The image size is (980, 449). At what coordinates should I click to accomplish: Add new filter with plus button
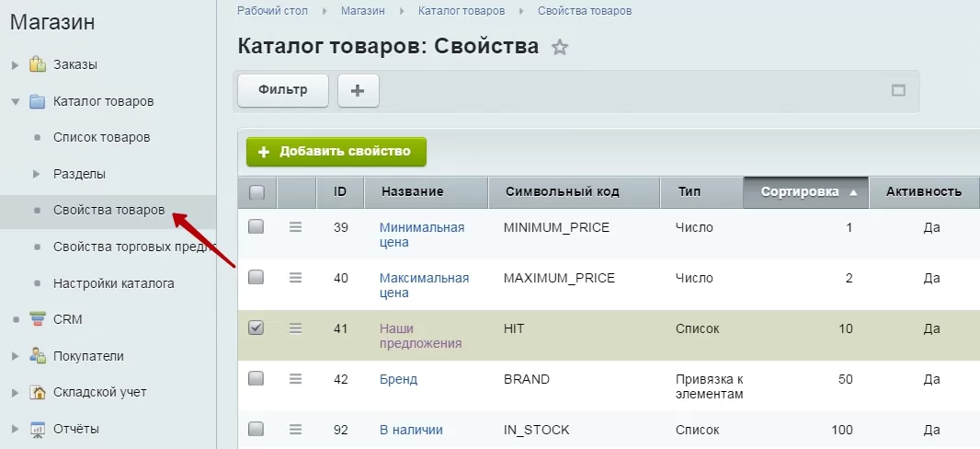[359, 91]
